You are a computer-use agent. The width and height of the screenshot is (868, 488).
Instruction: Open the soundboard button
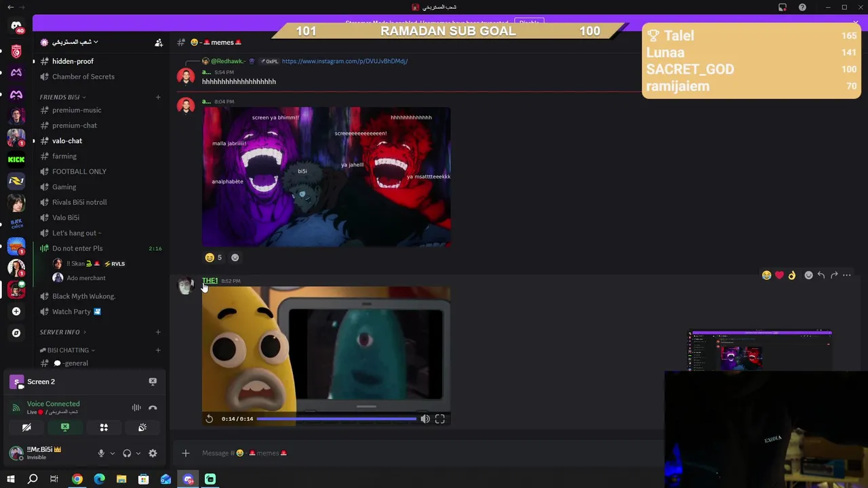(142, 428)
